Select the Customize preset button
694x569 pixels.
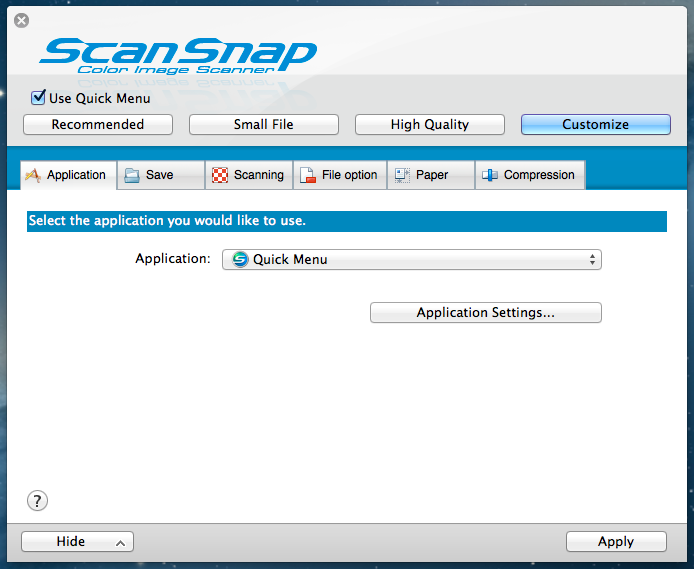pyautogui.click(x=596, y=124)
